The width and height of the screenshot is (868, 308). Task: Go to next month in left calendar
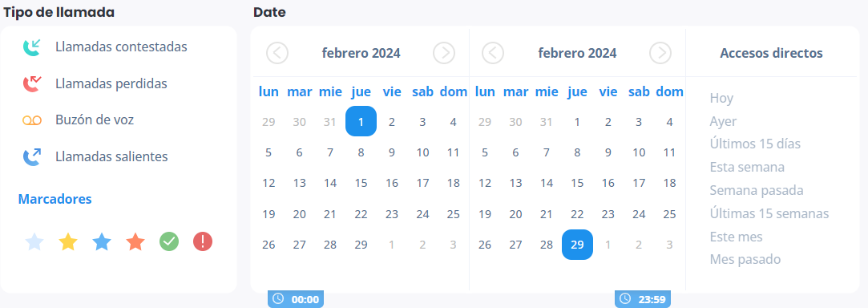click(444, 53)
